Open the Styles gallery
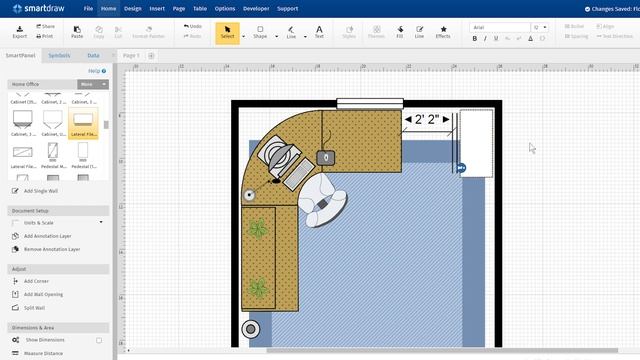The width and height of the screenshot is (640, 360). [x=349, y=32]
